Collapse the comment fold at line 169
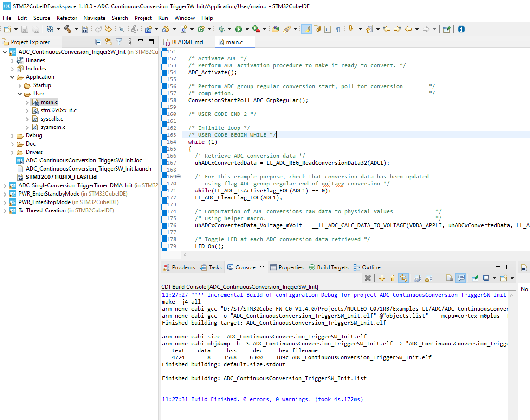The width and height of the screenshot is (530, 420). click(179, 177)
